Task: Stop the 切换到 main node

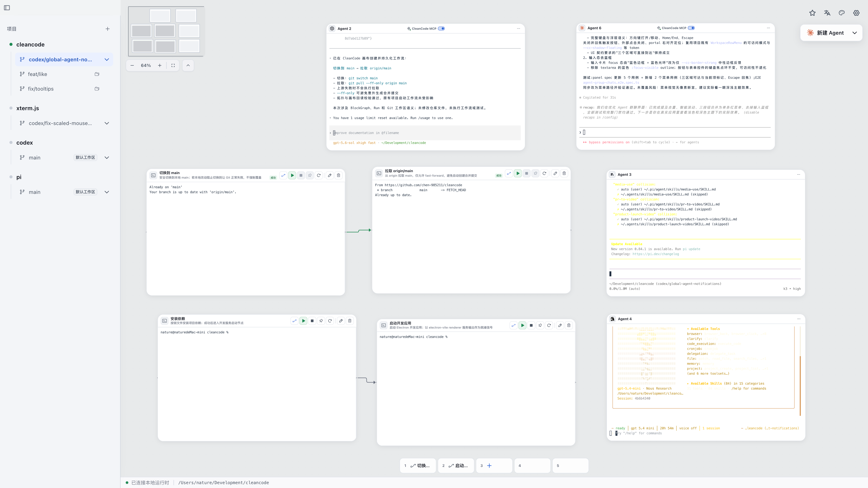Action: [x=301, y=175]
